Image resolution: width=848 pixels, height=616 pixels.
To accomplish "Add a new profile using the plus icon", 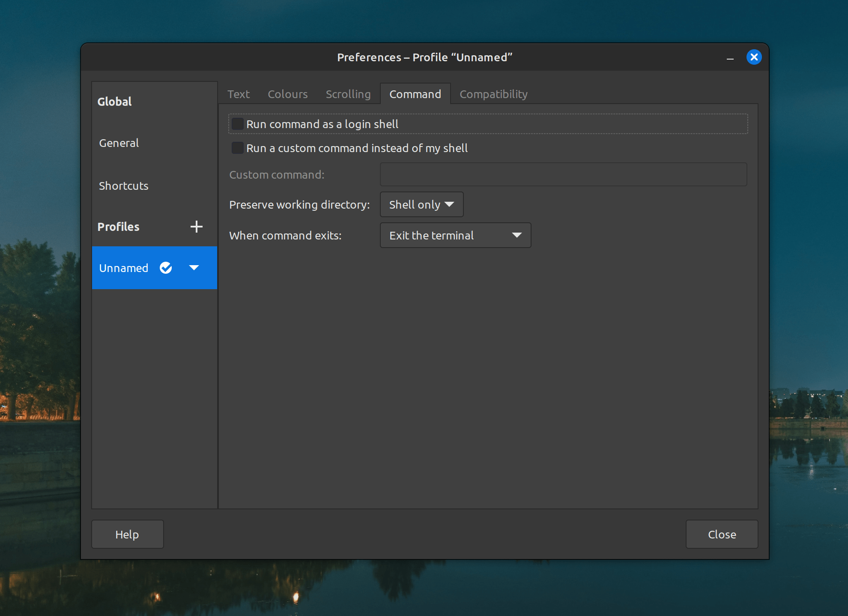I will [x=196, y=227].
